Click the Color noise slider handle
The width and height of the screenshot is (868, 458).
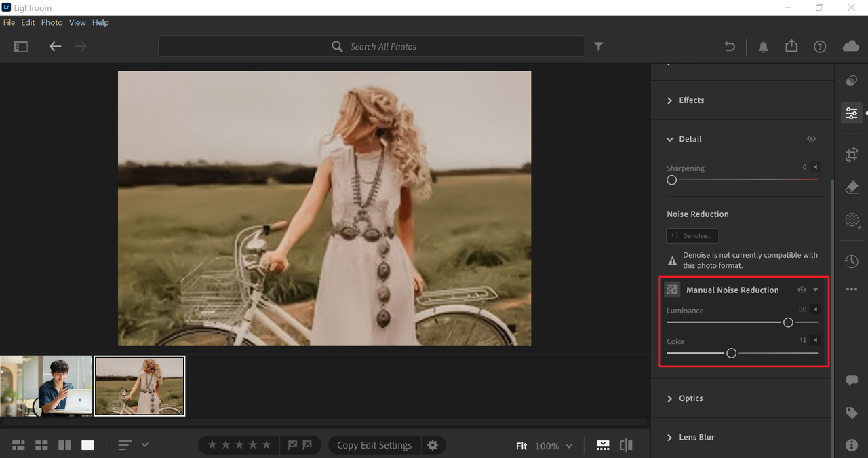[731, 353]
